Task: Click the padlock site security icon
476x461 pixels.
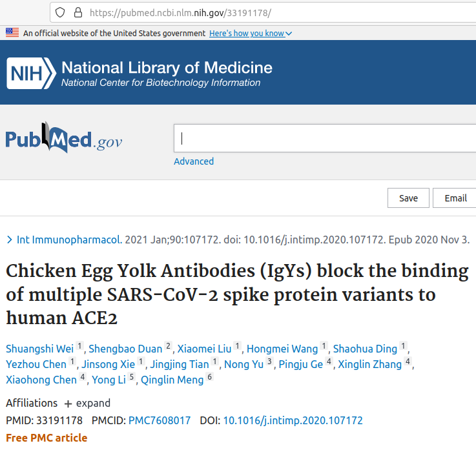Action: click(78, 12)
